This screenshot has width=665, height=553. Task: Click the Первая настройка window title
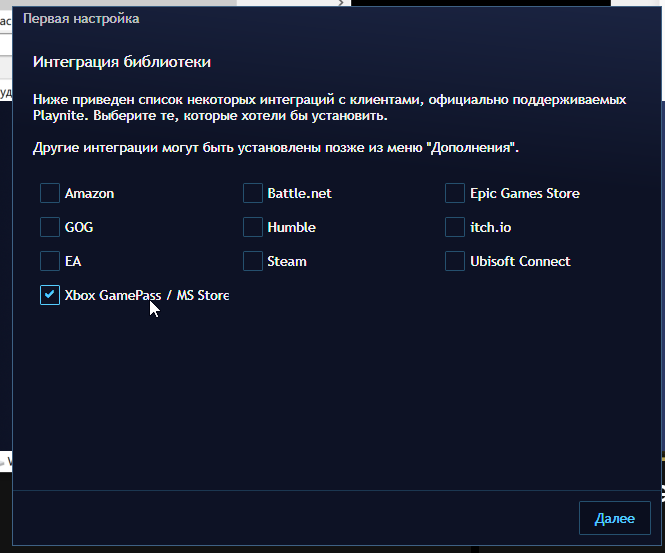pyautogui.click(x=81, y=19)
